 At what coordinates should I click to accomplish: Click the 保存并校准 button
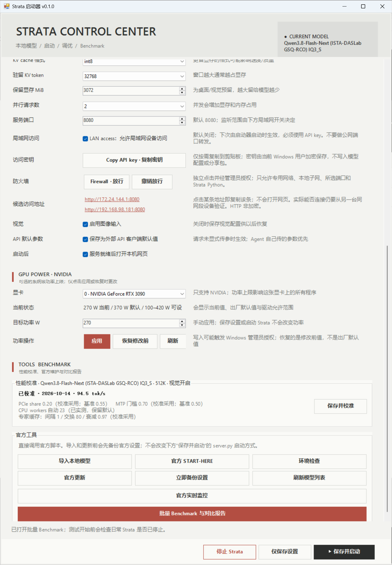(x=341, y=406)
